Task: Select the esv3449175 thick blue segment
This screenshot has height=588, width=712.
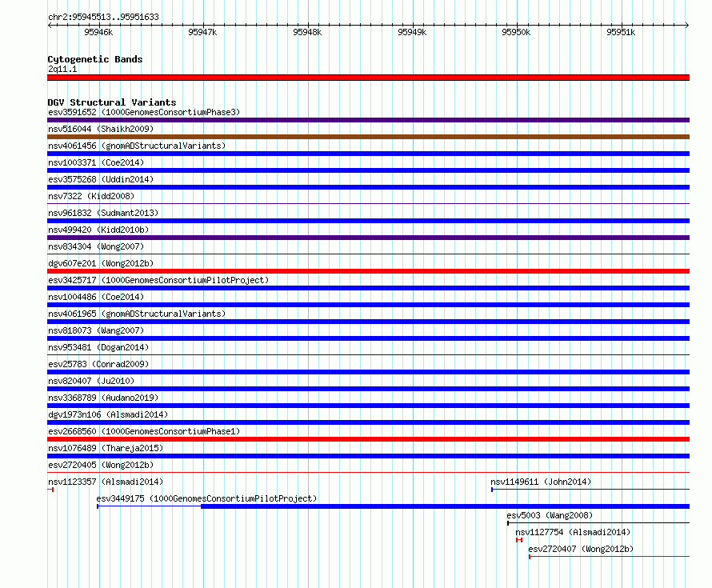Action: (445, 506)
